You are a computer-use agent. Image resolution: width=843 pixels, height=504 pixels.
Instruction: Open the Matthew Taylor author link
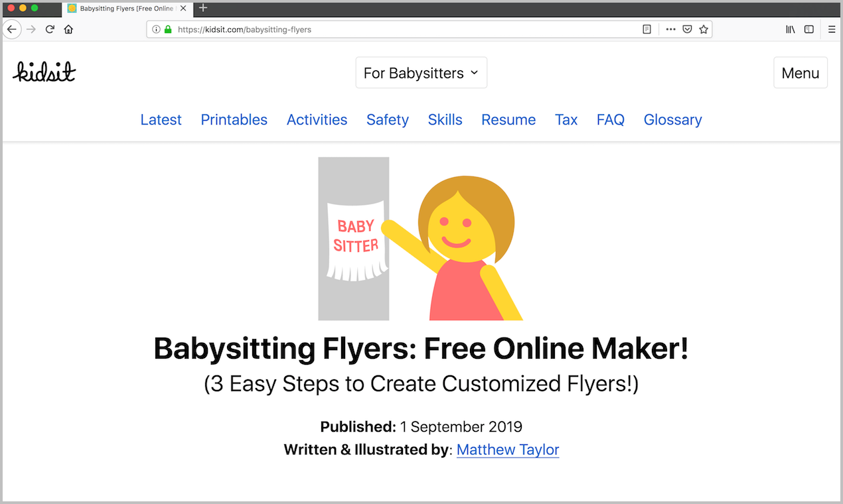507,450
